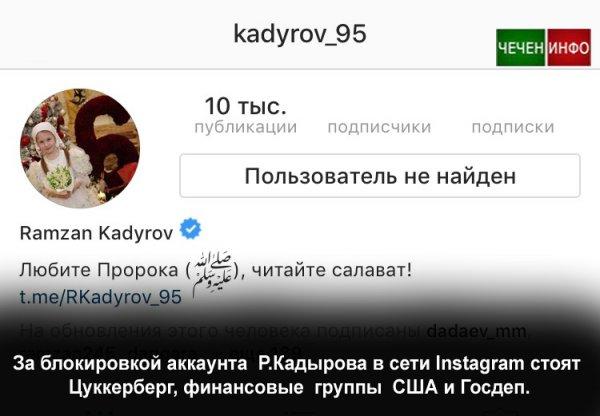The image size is (600, 416).
Task: Click caption line about блокировкой аккаунта Р.Кадырова
Action: [x=297, y=363]
